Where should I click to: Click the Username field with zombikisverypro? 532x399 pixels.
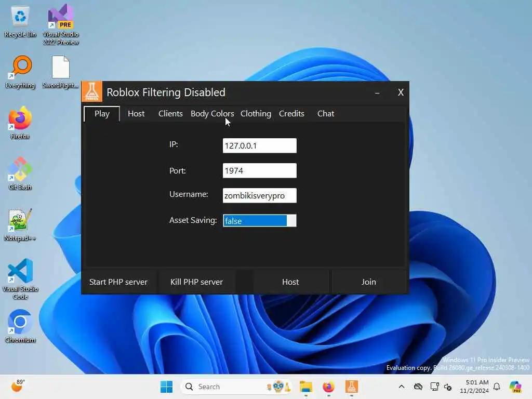260,195
